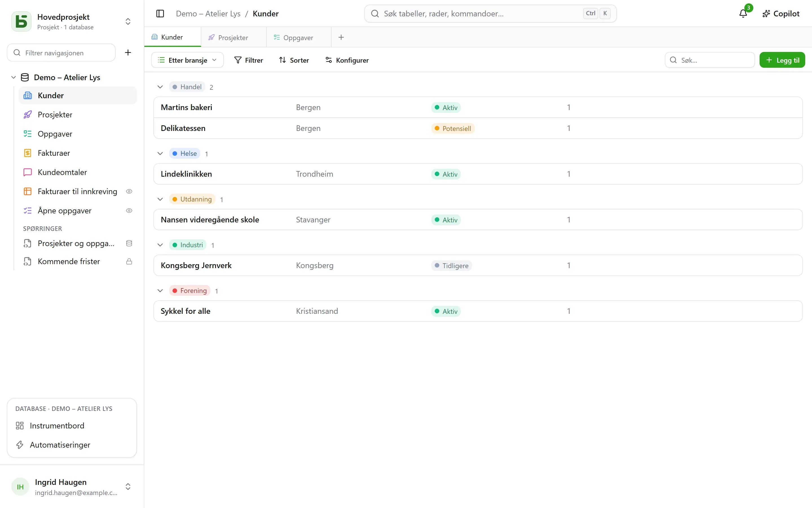Click the Ingrid Haugen avatar
This screenshot has height=508, width=812.
click(x=20, y=487)
